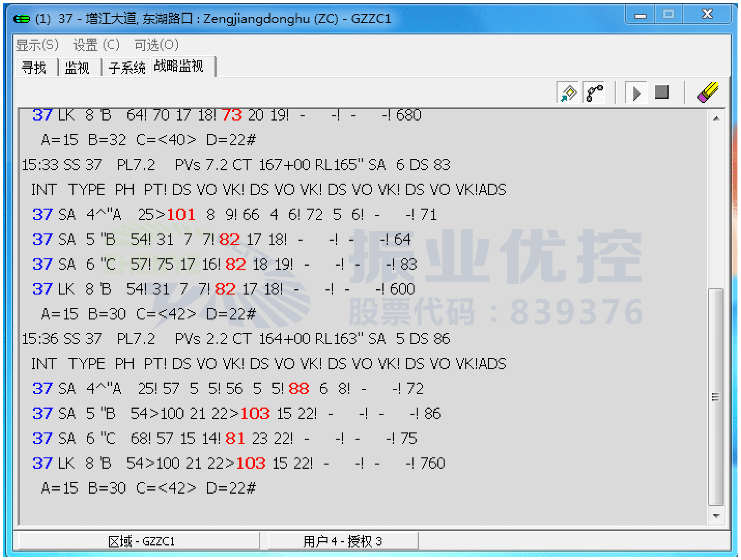Click the red value 101 in the log
741x560 pixels.
pos(181,215)
